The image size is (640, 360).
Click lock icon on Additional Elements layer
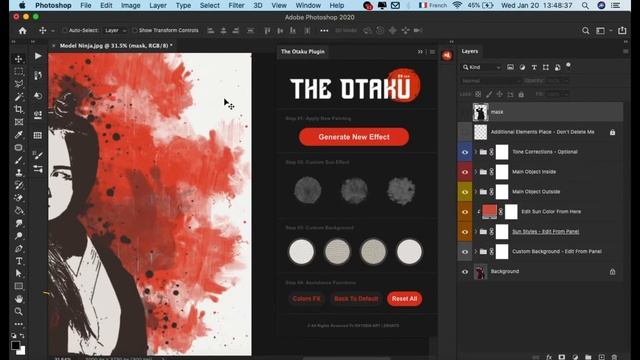(x=612, y=132)
